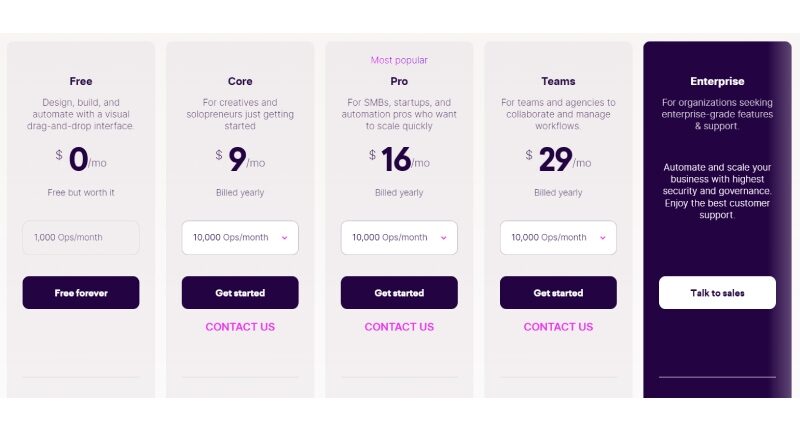Expand the Core plan Ops/month dropdown
The image size is (800, 430).
[x=240, y=238]
